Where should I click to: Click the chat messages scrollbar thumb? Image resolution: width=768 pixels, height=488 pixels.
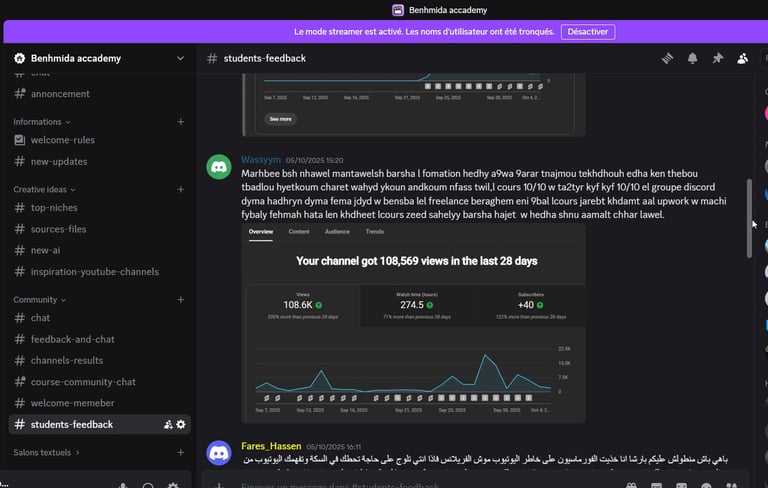(749, 218)
